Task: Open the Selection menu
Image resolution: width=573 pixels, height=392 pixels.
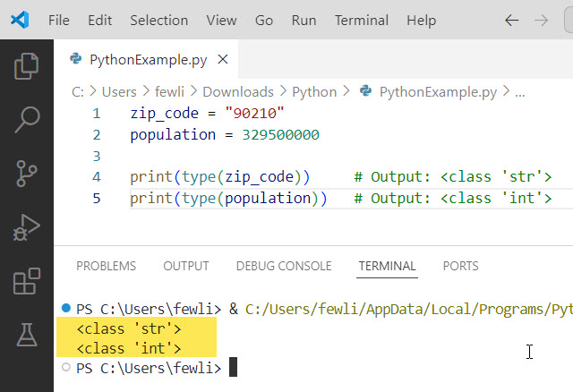Action: pos(159,20)
